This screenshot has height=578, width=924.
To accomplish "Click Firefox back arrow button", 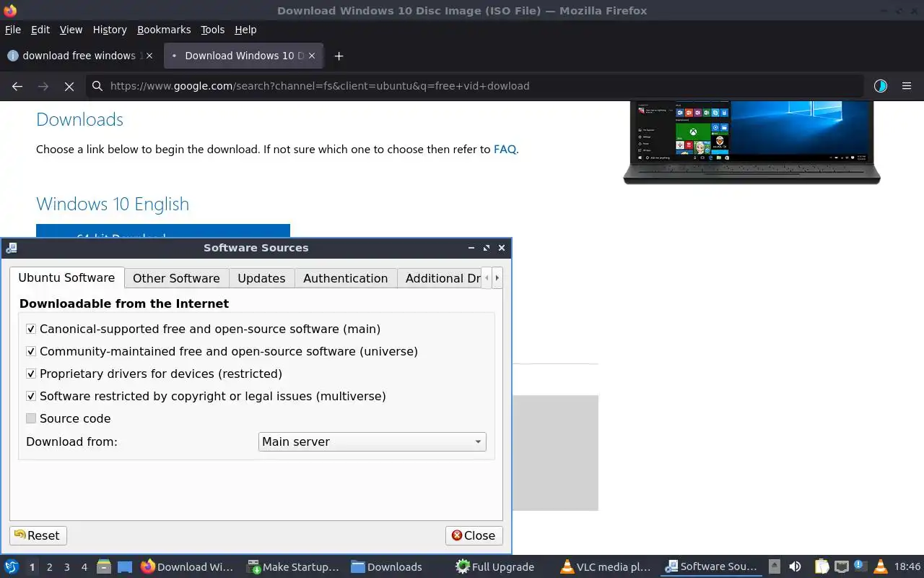I will point(17,86).
